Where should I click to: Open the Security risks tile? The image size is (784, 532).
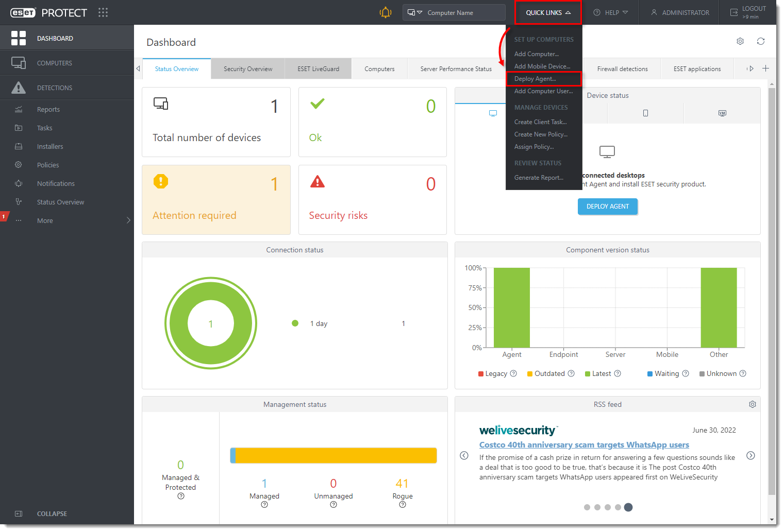click(x=373, y=200)
